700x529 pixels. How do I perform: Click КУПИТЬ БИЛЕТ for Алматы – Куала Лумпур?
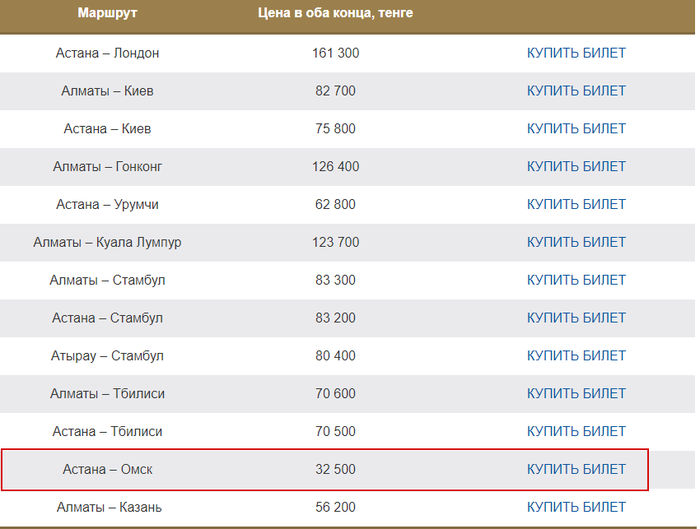[x=576, y=242]
